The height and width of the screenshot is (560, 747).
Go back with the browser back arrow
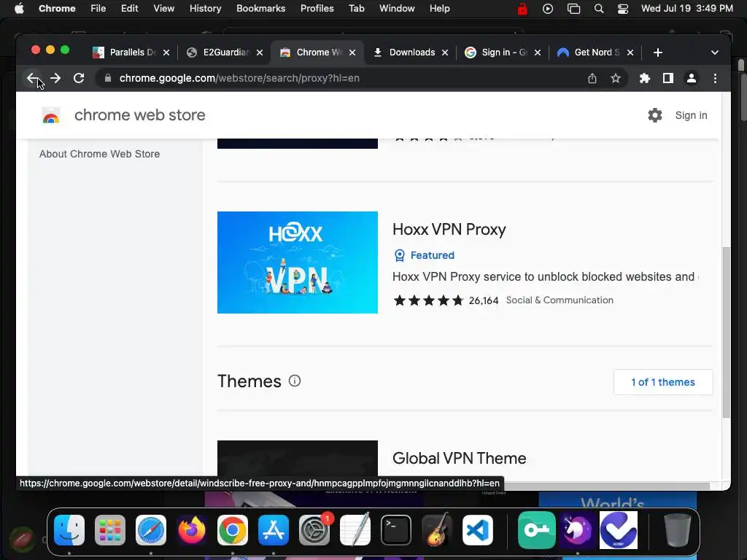(32, 78)
